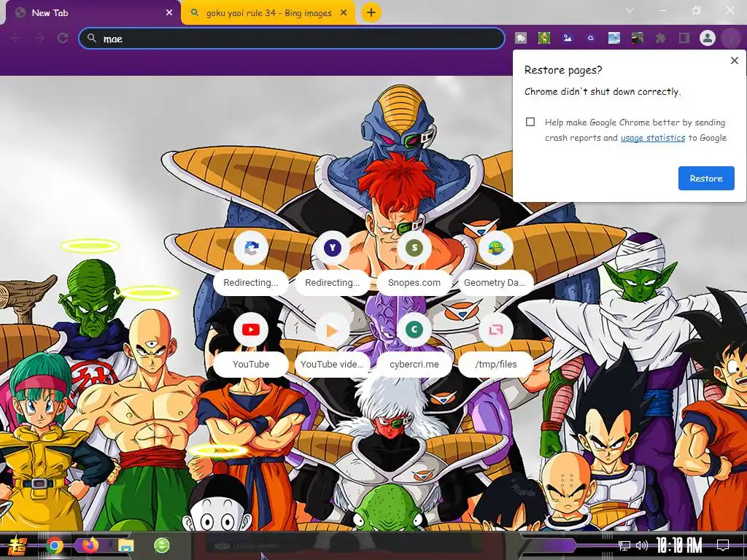Viewport: 747px width, 560px height.
Task: Focus the address bar containing 'mae'
Action: [292, 38]
